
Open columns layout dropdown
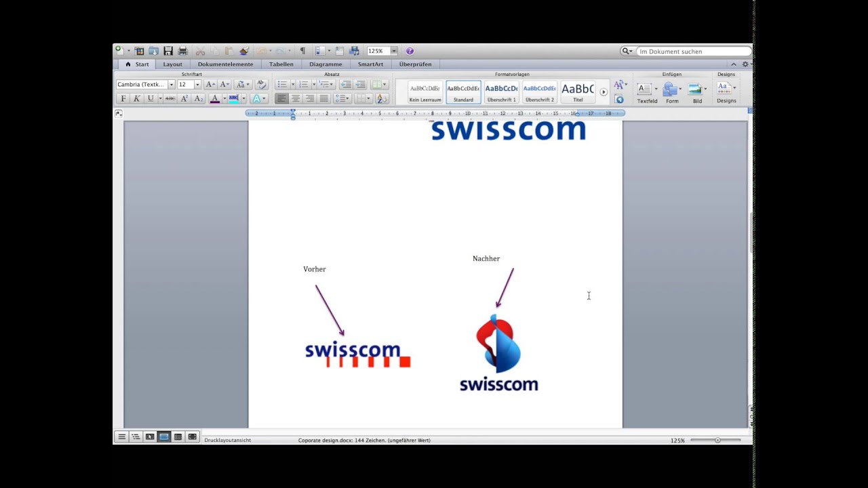380,85
